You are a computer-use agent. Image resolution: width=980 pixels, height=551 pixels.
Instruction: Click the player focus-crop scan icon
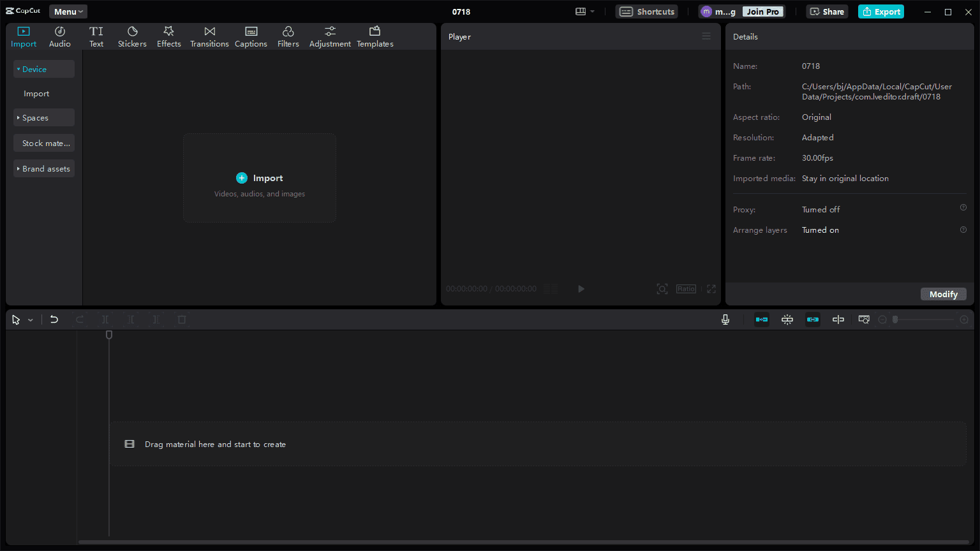point(662,289)
